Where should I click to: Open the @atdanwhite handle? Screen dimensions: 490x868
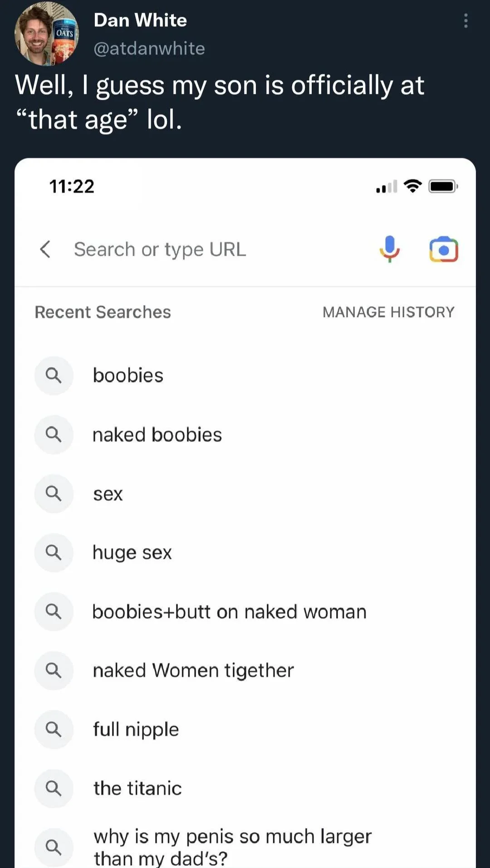149,48
